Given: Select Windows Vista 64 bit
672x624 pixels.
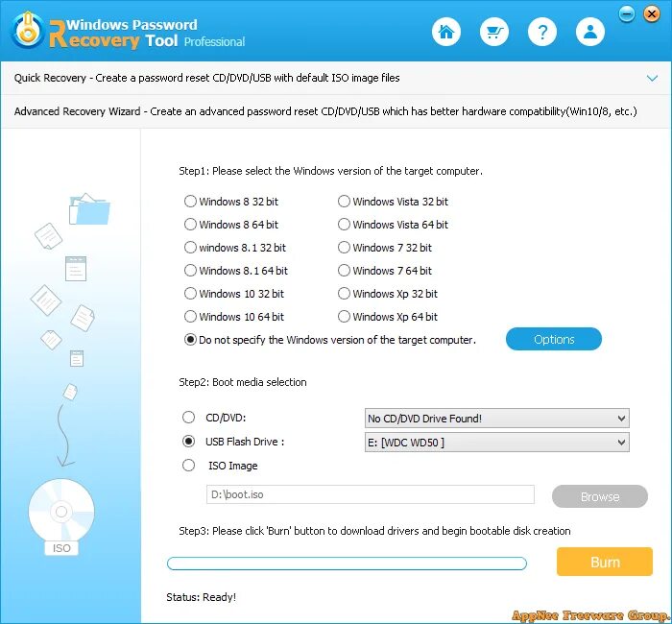Looking at the screenshot, I should point(393,225).
